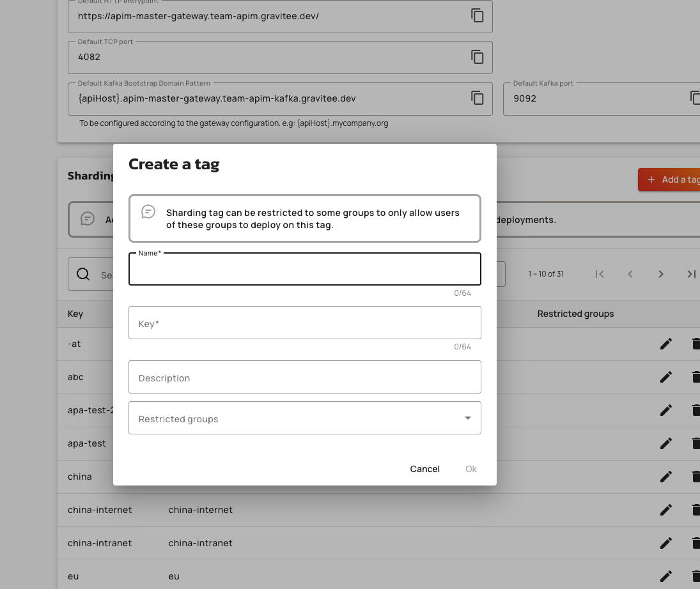Click the Cancel button in dialog
Viewport: 700px width, 589px height.
click(x=424, y=469)
